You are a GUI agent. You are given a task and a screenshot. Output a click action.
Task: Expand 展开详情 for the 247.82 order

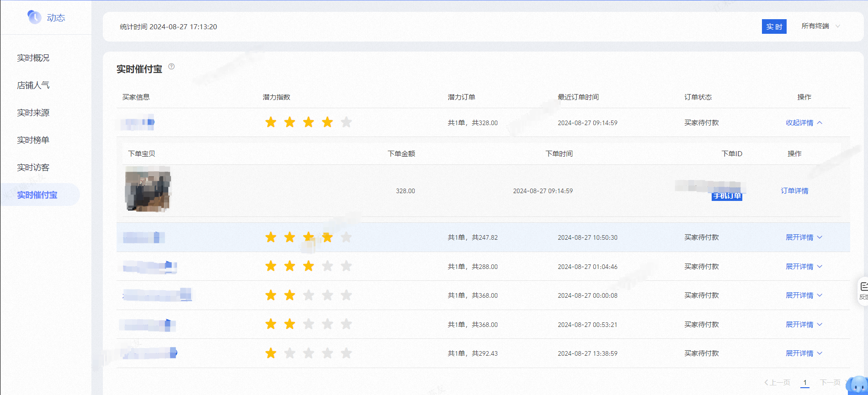tap(804, 237)
